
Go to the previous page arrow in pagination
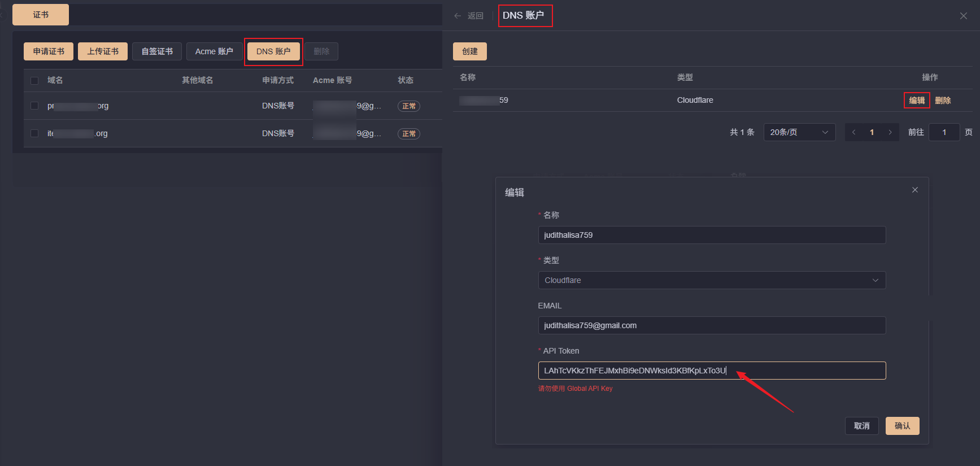(854, 132)
